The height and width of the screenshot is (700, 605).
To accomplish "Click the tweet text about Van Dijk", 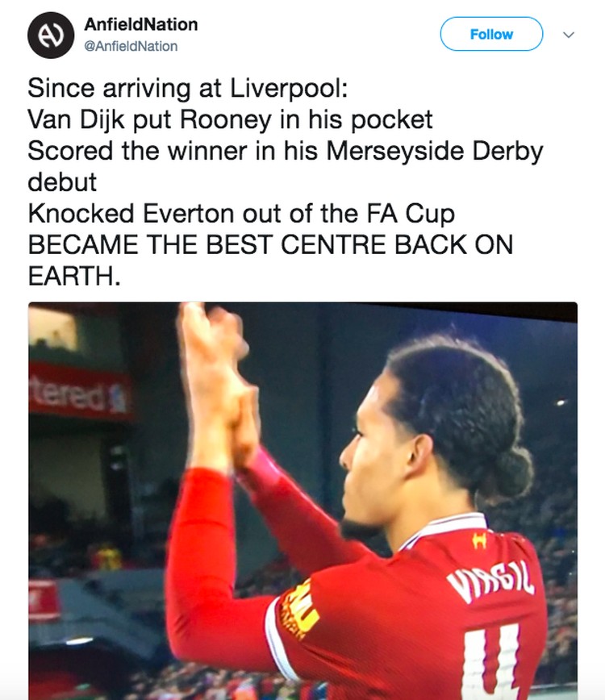I will tap(286, 182).
